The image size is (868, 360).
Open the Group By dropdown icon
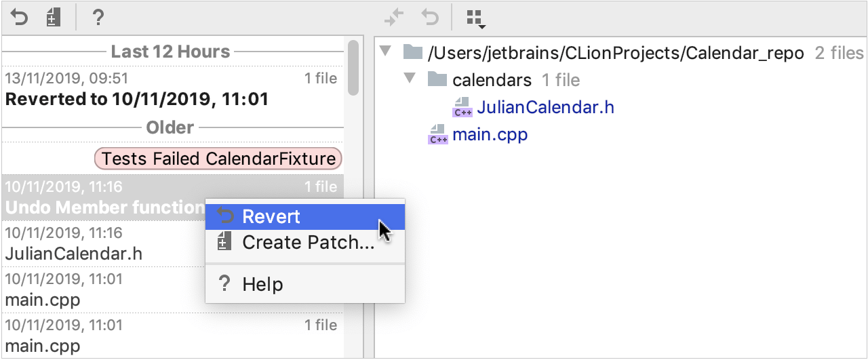pos(475,19)
